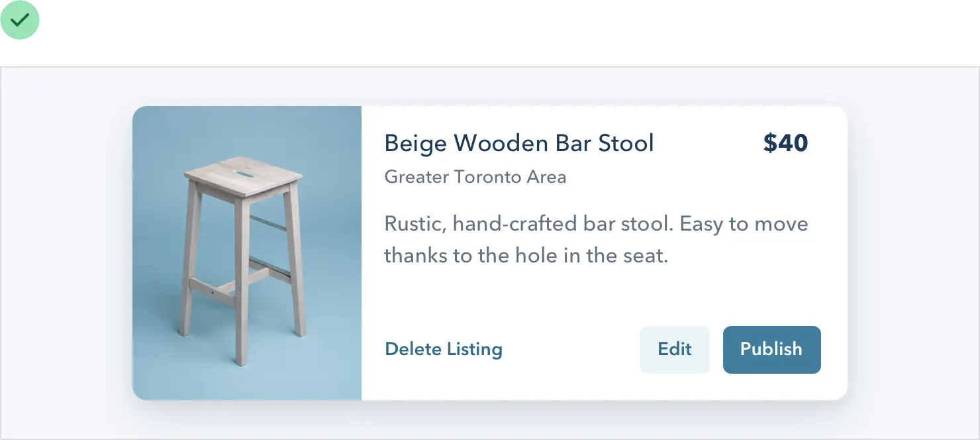The width and height of the screenshot is (980, 440).
Task: Click the description line ending in 'seat.'
Action: pos(526,255)
